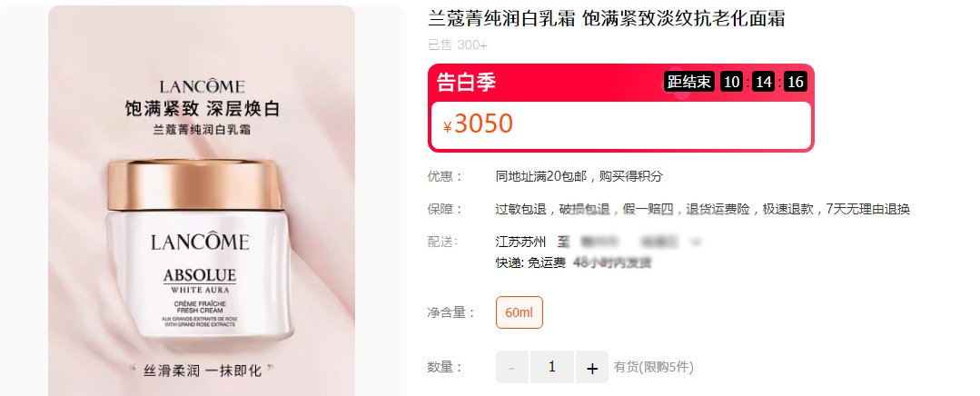This screenshot has height=396, width=980.
Task: Select the 60ml net content option
Action: 520,312
